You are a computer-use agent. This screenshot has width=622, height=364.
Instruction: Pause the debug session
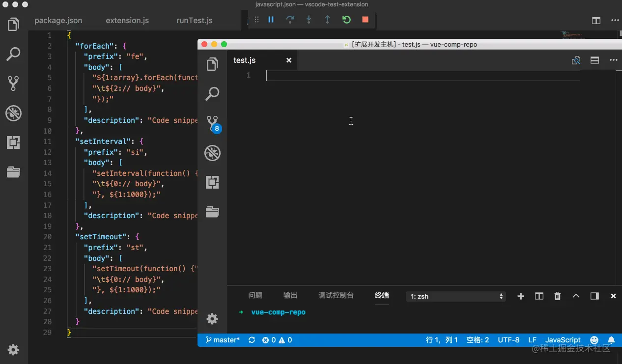coord(271,20)
